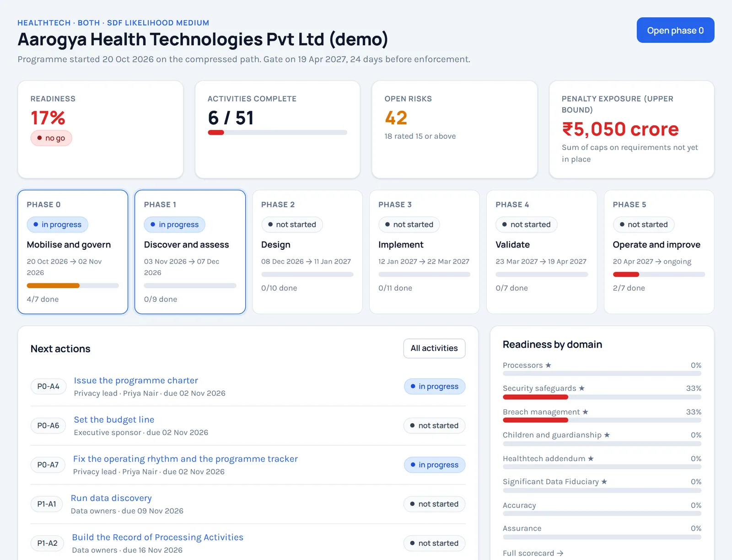This screenshot has width=732, height=560.
Task: Select the Phase 1 Discover and assess card
Action: pyautogui.click(x=190, y=252)
